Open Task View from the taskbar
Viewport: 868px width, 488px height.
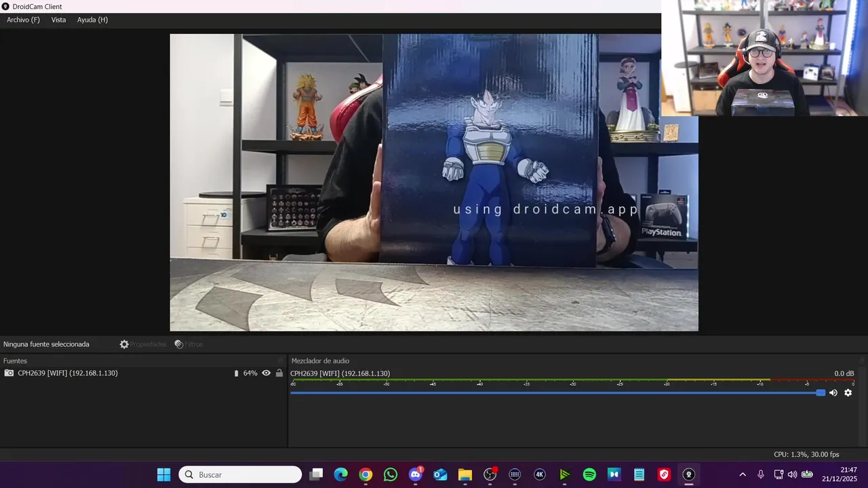click(316, 474)
